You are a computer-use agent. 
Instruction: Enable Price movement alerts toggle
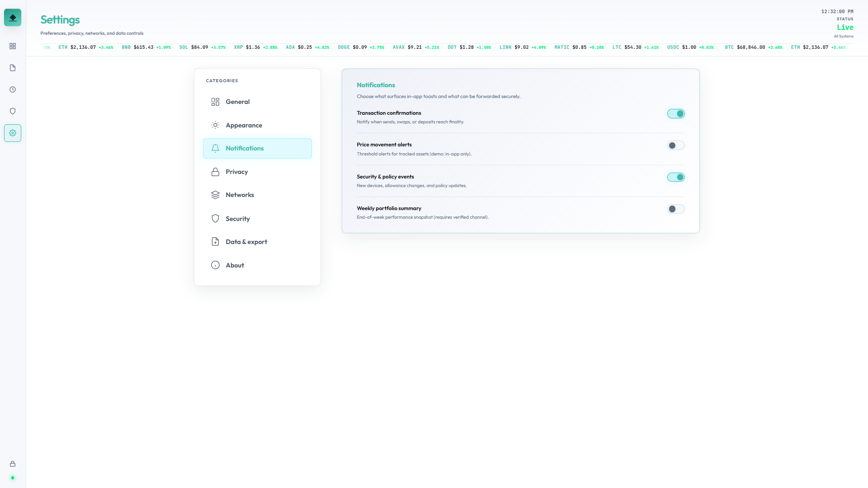676,145
